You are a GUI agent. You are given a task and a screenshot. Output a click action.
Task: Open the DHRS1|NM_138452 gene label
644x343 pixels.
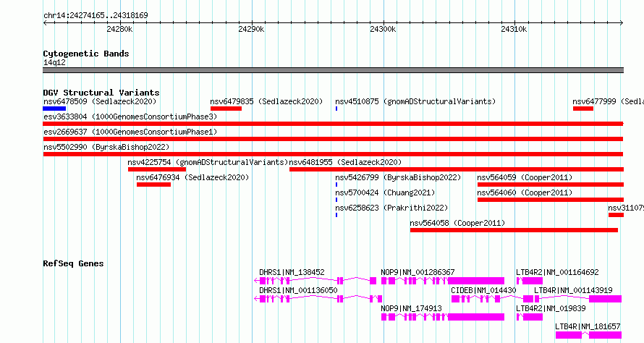[292, 272]
